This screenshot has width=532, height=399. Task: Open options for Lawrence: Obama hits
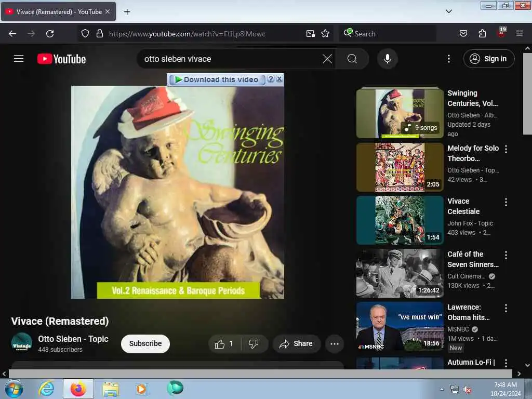click(x=506, y=308)
